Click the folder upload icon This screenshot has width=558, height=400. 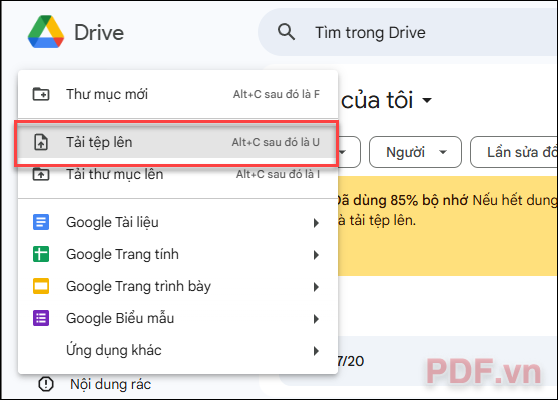pos(41,174)
